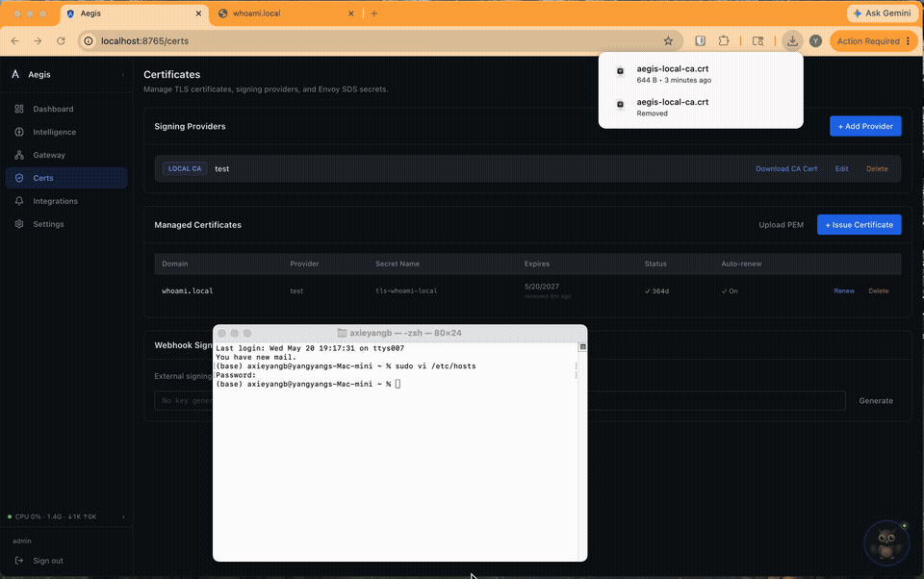
Task: Open the Intelligence menu item label
Action: (x=54, y=132)
